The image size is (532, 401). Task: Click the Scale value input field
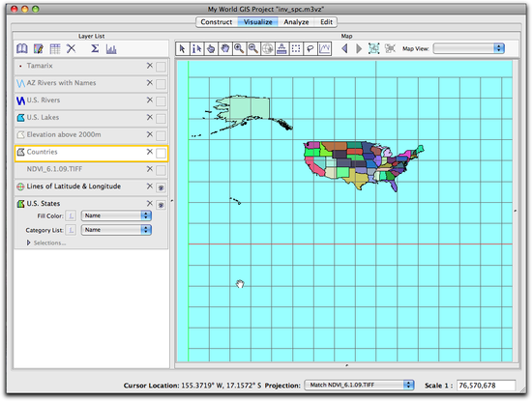pyautogui.click(x=486, y=386)
